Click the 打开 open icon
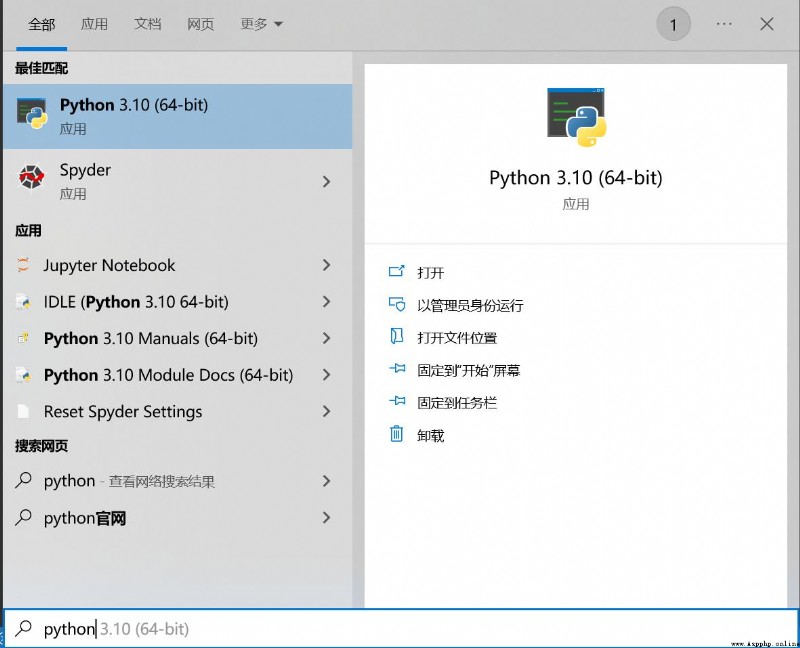This screenshot has height=648, width=800. coord(396,271)
